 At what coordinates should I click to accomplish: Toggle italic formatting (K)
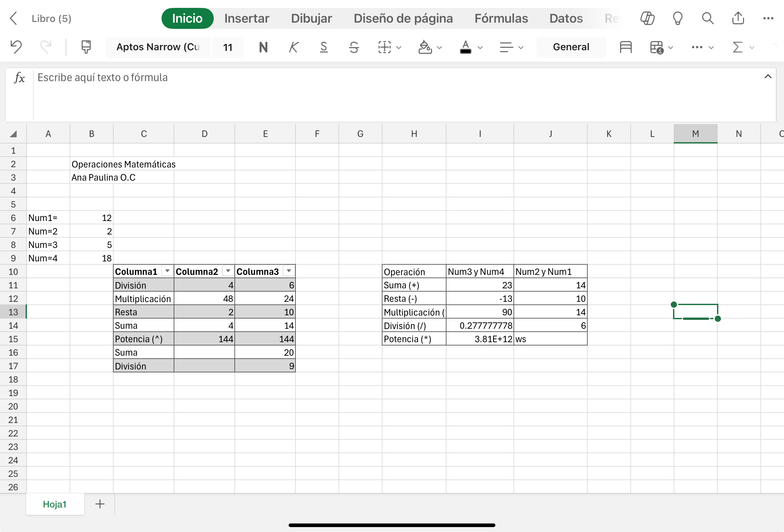coord(294,47)
